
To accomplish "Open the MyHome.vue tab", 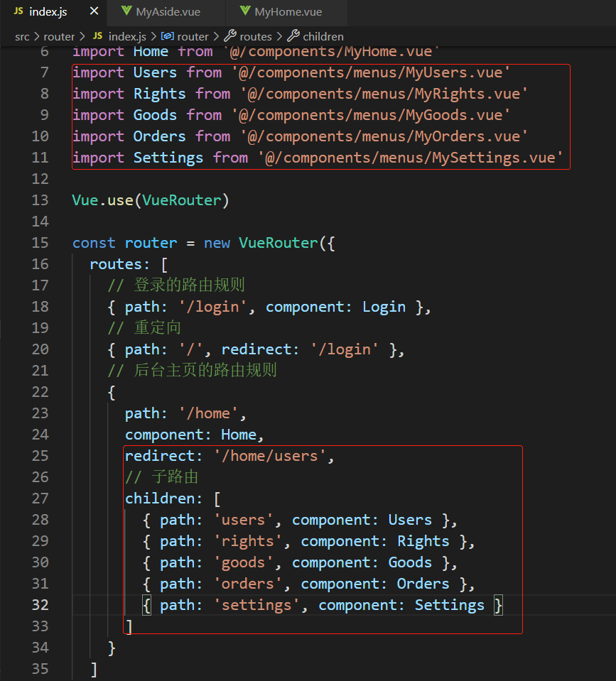I will 287,12.
